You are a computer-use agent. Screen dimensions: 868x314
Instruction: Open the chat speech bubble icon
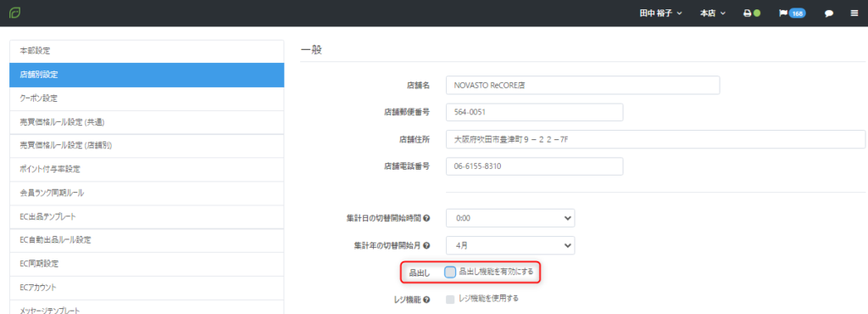click(x=829, y=14)
